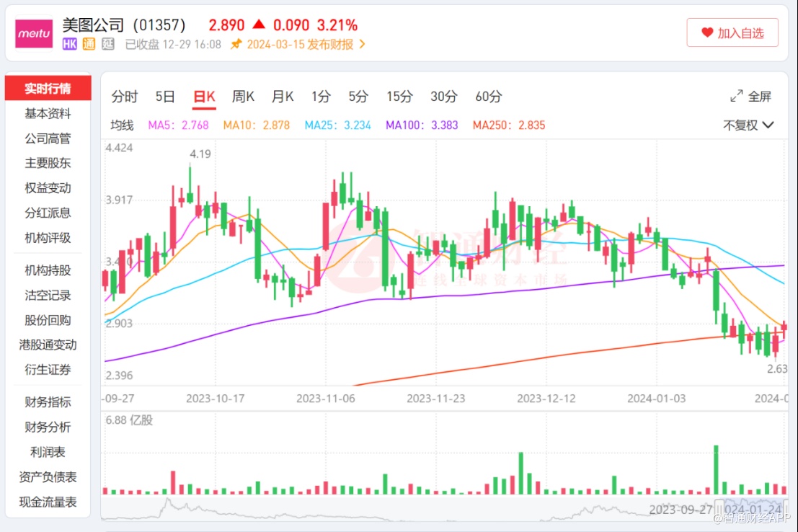Image resolution: width=798 pixels, height=532 pixels.
Task: Click the orange 通 Stock Connect badge
Action: pos(89,44)
